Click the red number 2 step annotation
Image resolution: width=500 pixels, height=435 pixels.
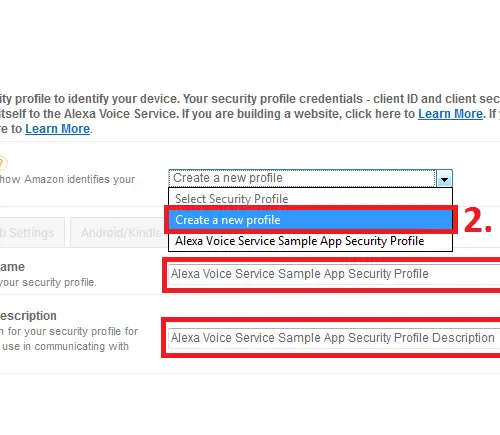click(477, 220)
